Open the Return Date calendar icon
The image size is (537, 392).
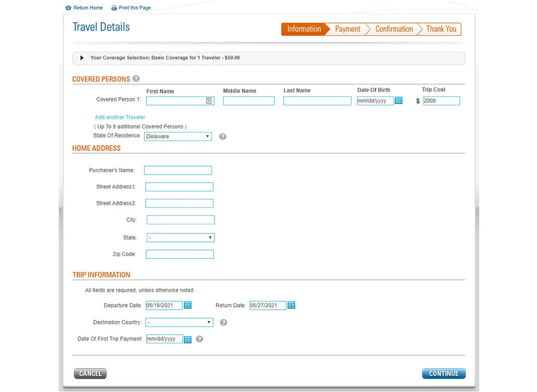click(291, 305)
